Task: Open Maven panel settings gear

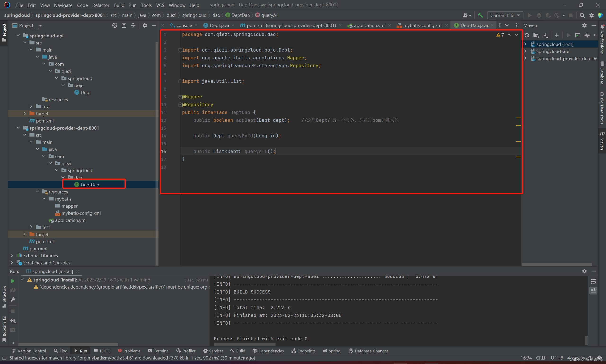Action: click(x=584, y=25)
